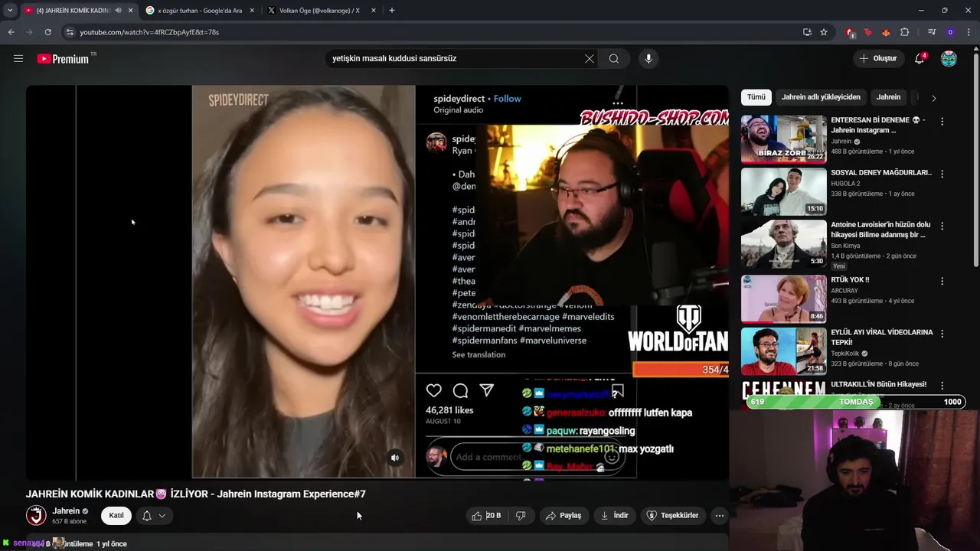Open options for Antoine Lavoisier video
Screen dimensions: 980x551
click(942, 227)
